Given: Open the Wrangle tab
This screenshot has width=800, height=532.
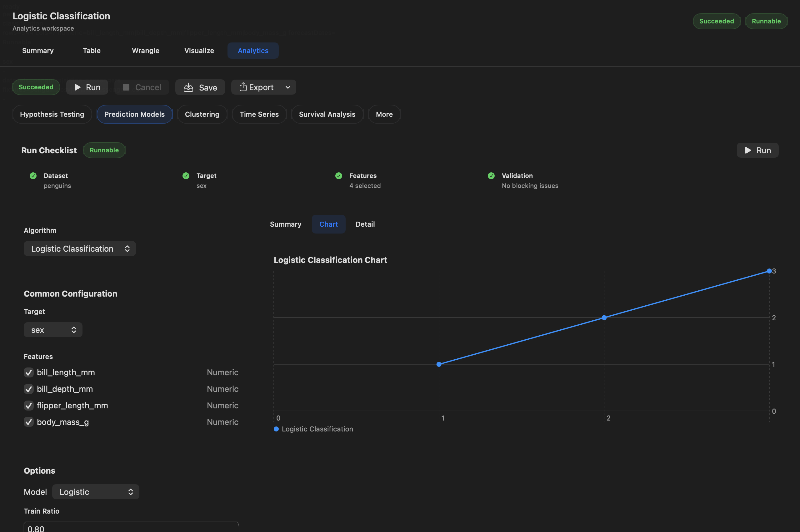Looking at the screenshot, I should click(146, 51).
